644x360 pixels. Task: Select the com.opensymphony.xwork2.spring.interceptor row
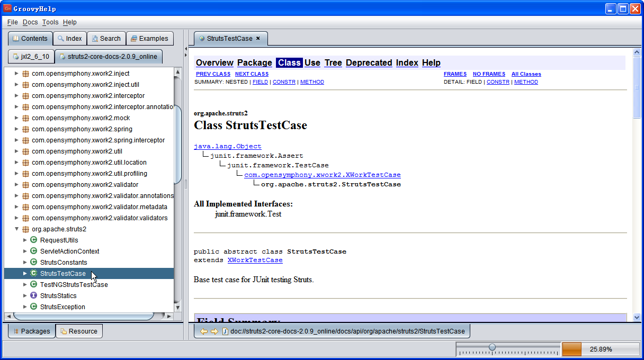coord(89,140)
